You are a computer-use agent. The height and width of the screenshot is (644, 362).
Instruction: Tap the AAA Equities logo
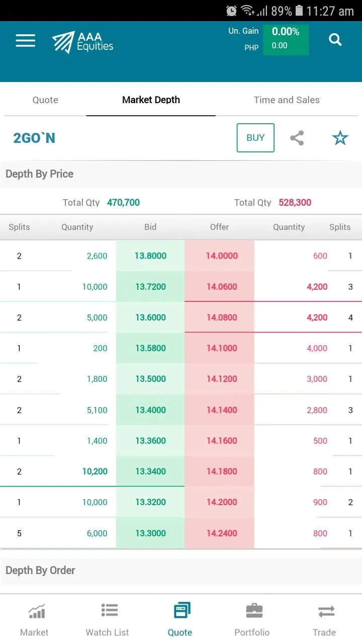(83, 42)
